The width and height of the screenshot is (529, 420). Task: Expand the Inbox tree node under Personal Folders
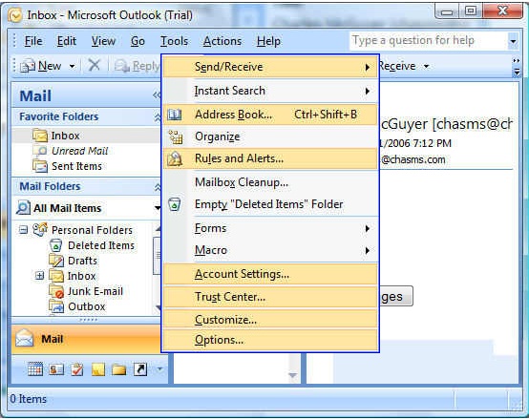click(39, 276)
